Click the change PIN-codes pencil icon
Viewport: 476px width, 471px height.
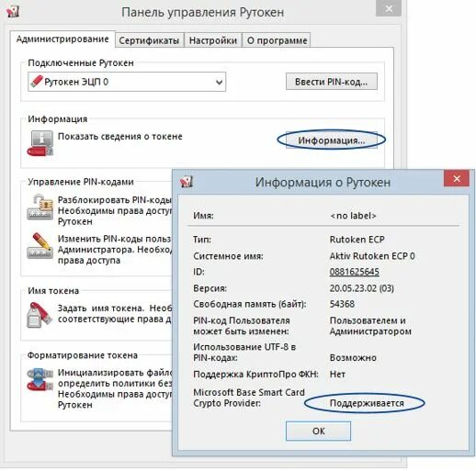tap(40, 246)
